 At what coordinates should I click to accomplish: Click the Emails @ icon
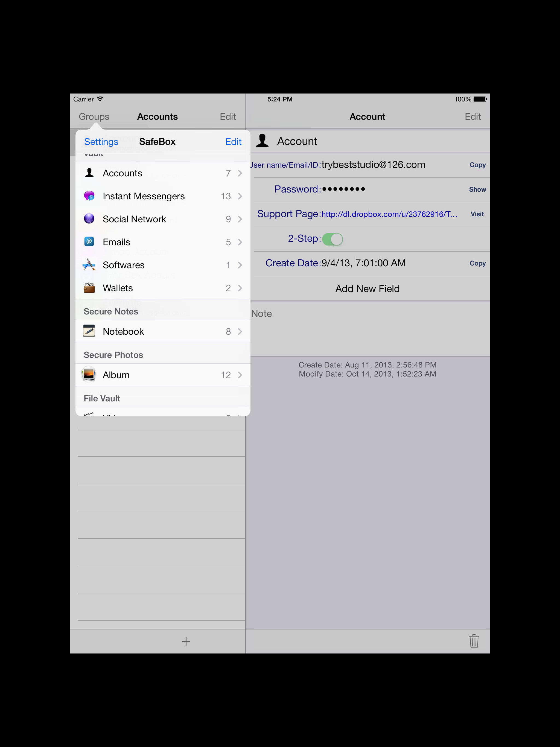coord(89,242)
